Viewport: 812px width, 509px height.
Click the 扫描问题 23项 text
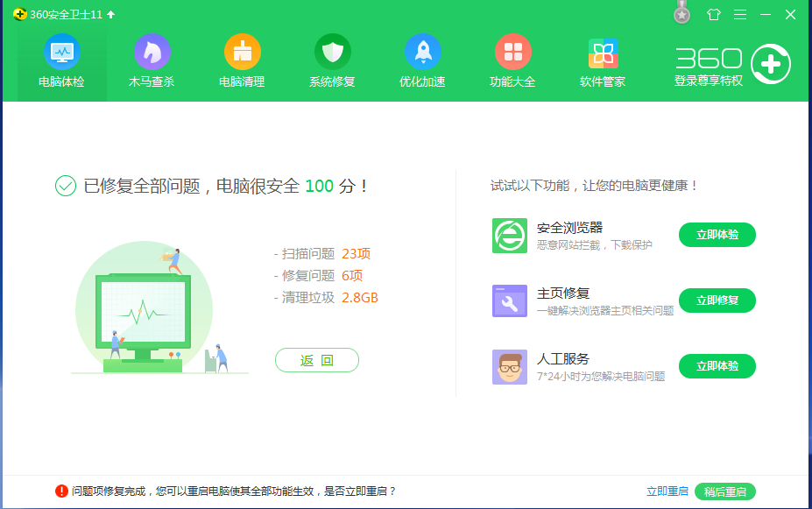[322, 254]
